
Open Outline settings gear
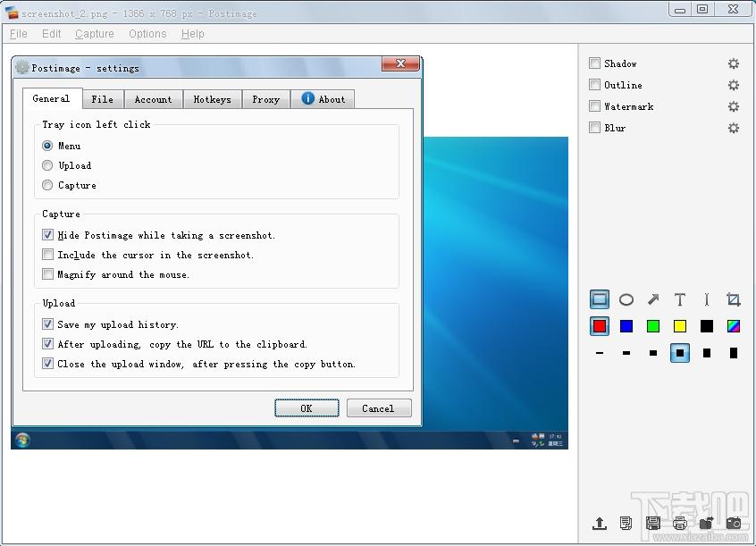coord(734,85)
